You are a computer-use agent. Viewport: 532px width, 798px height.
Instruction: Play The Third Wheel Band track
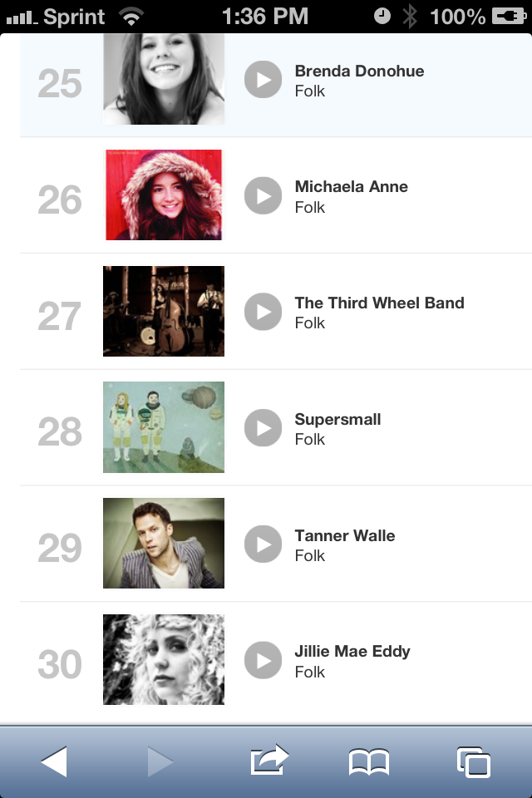pos(264,312)
